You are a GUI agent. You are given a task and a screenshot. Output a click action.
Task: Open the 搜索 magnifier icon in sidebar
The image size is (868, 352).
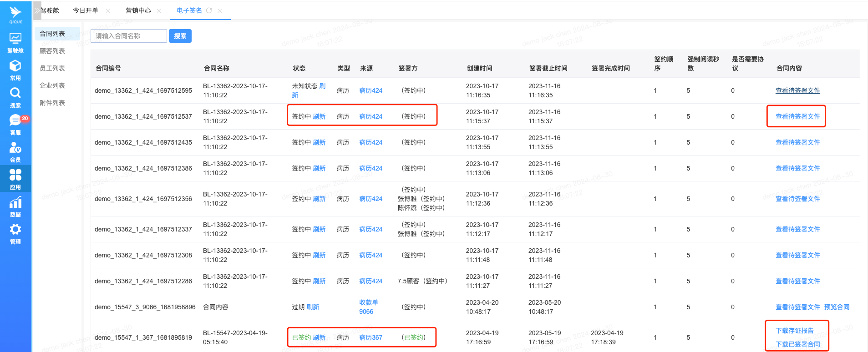click(x=15, y=94)
